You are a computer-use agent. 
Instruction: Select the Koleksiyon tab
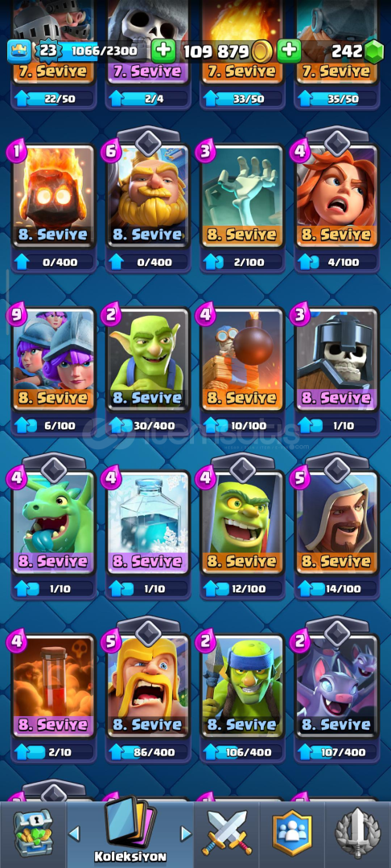130,832
